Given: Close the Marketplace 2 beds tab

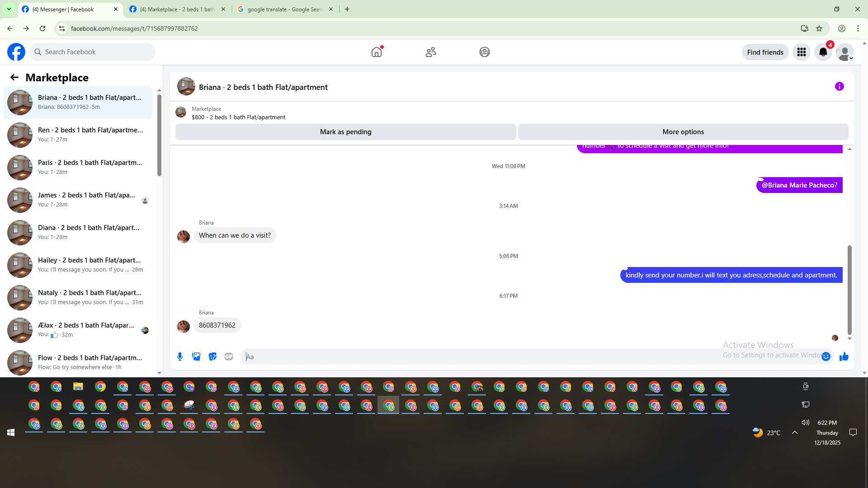Looking at the screenshot, I should tap(223, 9).
